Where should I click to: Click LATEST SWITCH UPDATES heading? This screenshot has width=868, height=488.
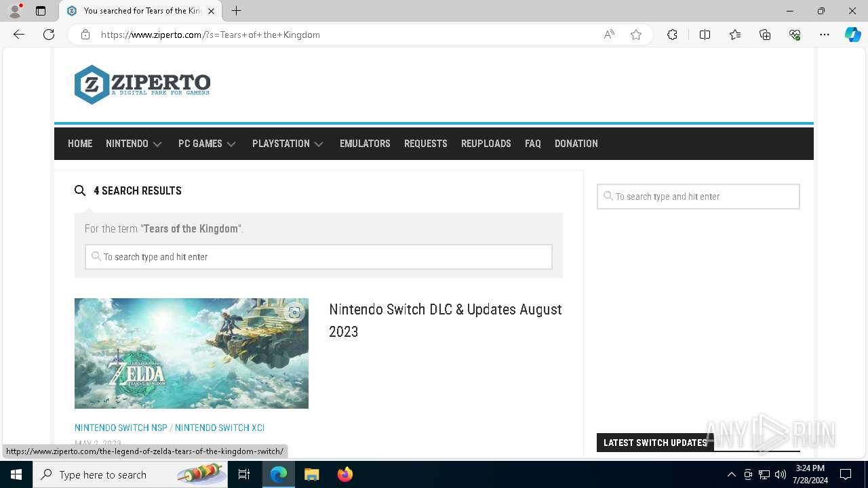tap(655, 443)
